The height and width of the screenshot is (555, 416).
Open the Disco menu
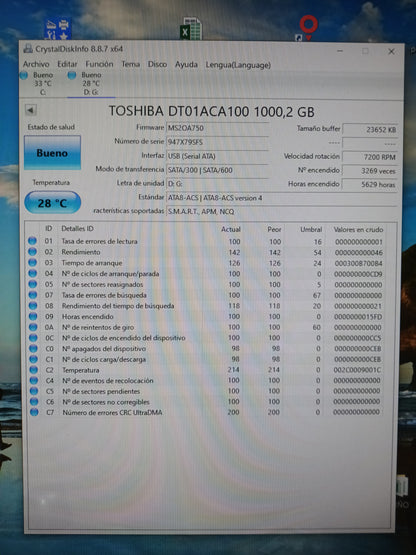coord(157,64)
